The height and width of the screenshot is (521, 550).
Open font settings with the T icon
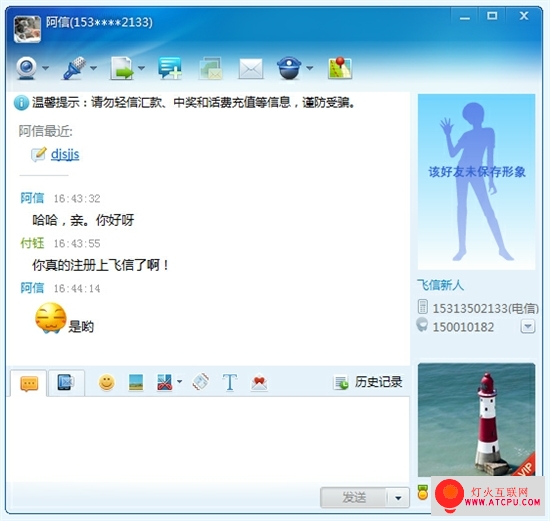(230, 382)
